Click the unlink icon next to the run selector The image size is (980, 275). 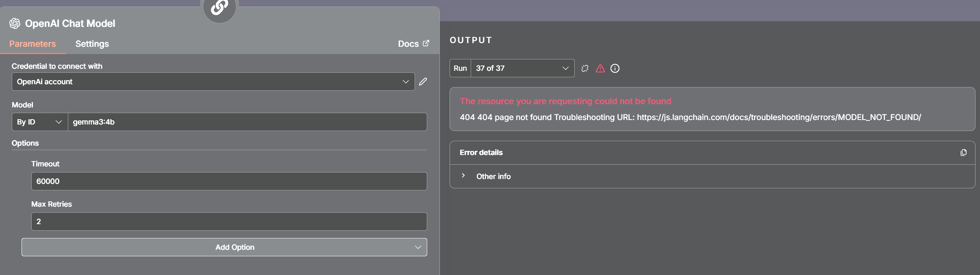(x=585, y=68)
